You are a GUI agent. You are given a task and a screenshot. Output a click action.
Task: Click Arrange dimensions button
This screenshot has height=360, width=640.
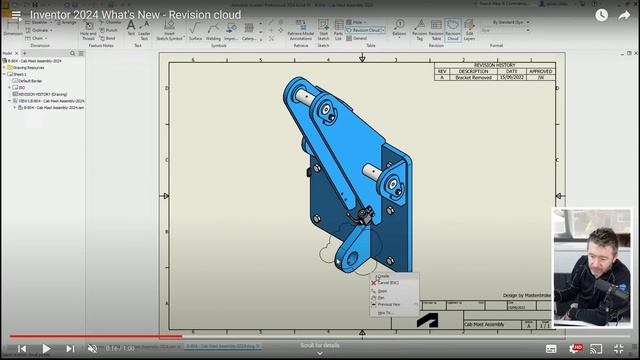click(67, 22)
